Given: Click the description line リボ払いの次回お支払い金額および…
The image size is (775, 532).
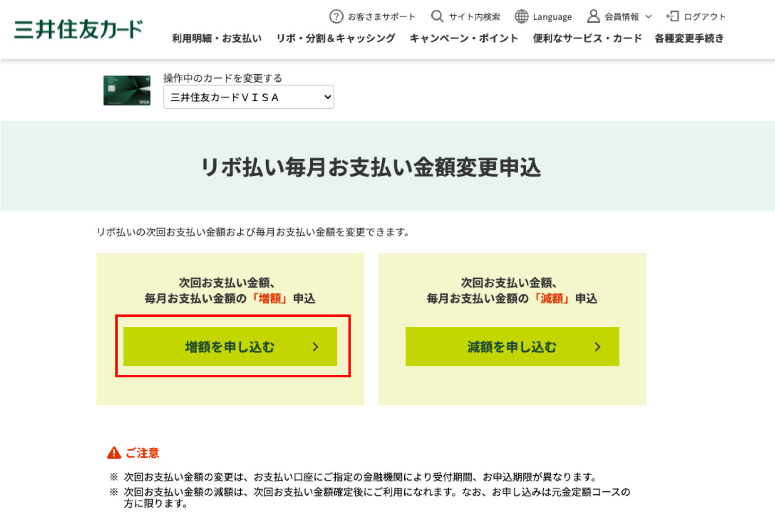Looking at the screenshot, I should (x=253, y=232).
